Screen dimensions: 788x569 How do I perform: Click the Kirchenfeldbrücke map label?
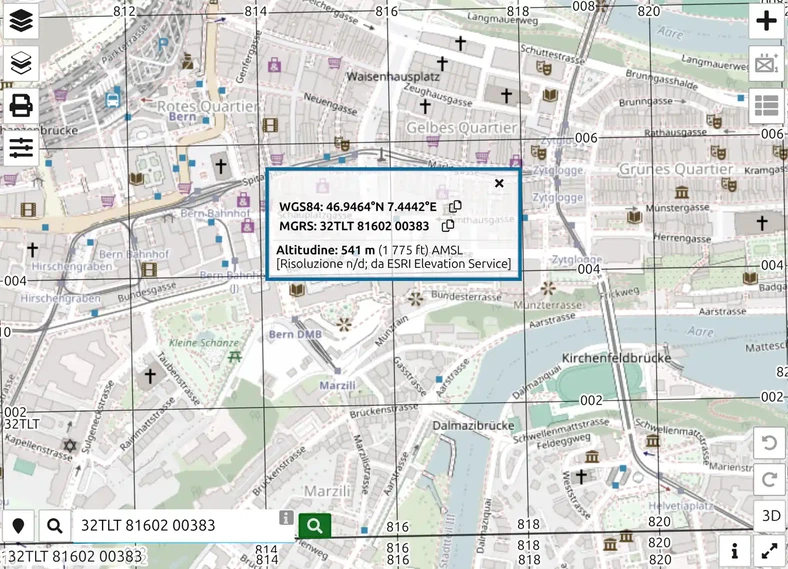616,358
